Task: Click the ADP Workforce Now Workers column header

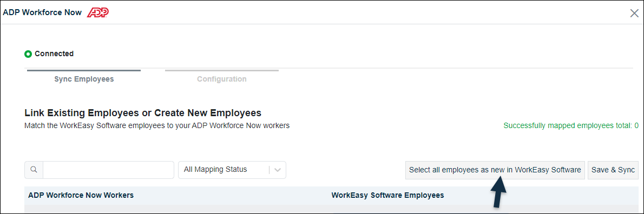Action: click(81, 196)
